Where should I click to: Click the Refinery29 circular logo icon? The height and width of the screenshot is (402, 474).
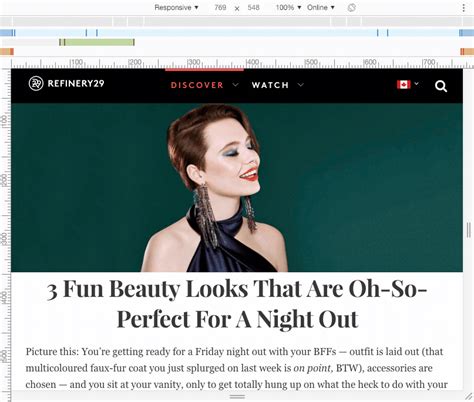tap(36, 83)
